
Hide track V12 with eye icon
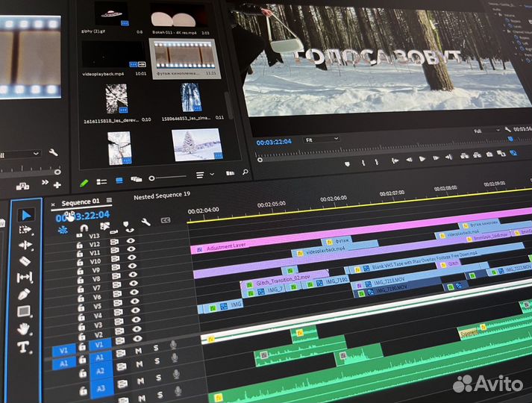click(131, 242)
